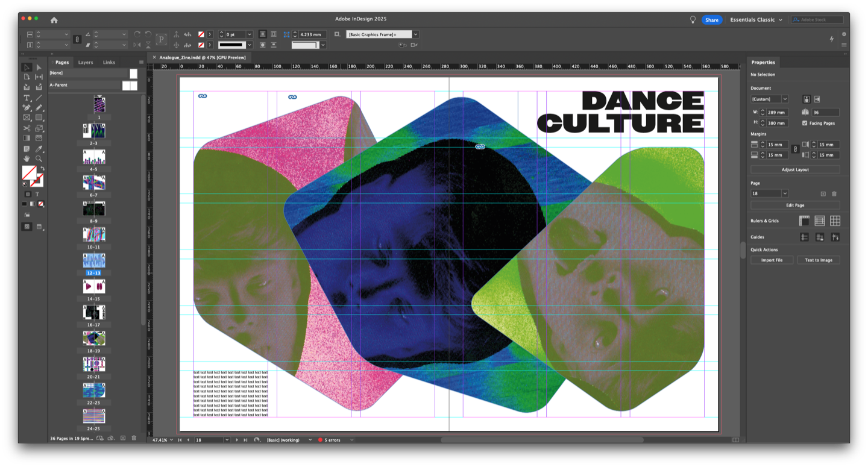This screenshot has height=467, width=868.
Task: Toggle Show Rulers in Rulers & Grids
Action: [804, 221]
